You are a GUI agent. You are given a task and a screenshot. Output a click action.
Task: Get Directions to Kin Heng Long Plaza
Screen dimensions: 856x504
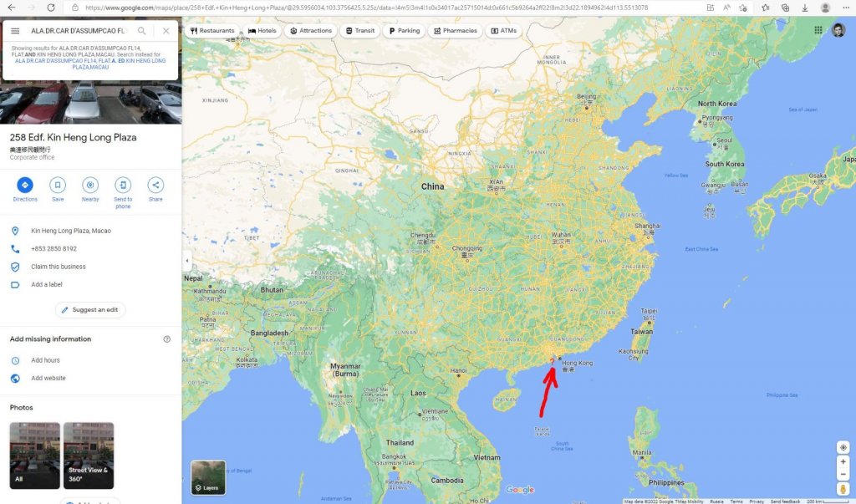[25, 185]
